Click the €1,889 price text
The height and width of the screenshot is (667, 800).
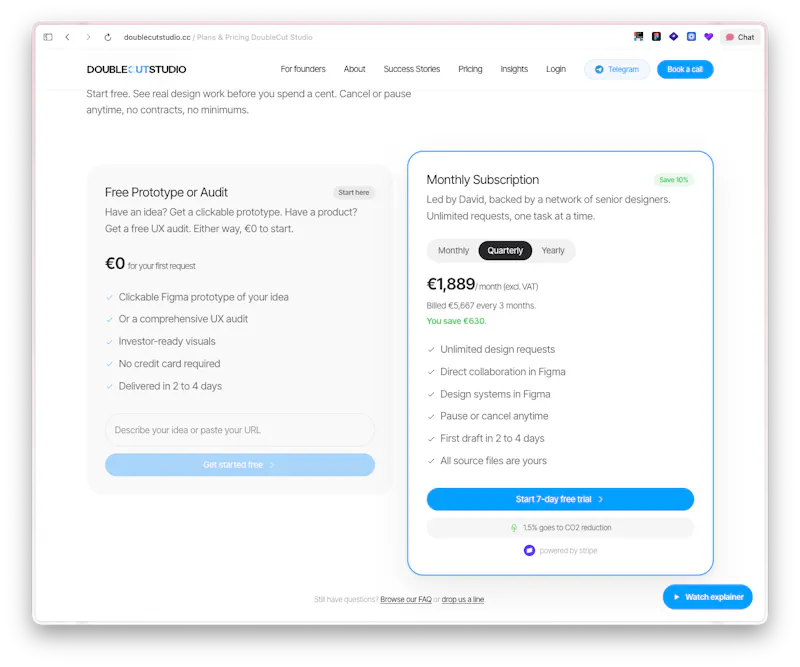click(x=451, y=284)
